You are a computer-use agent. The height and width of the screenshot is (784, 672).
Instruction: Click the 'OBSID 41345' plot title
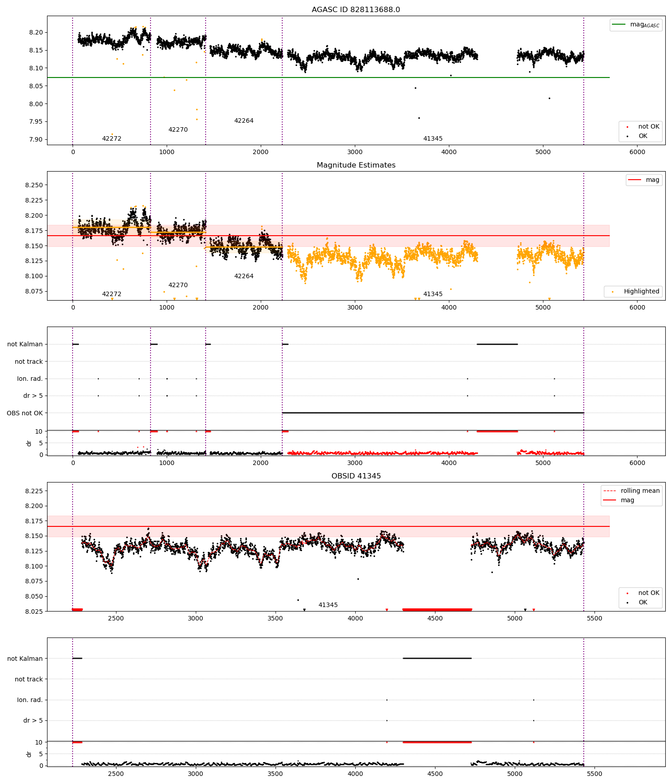coord(356,476)
